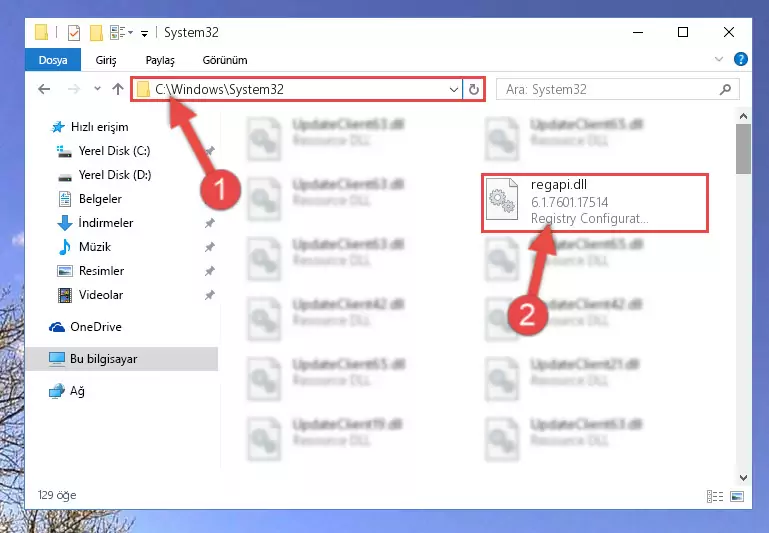
Task: Click the Ara: System32 search box
Action: 617,89
